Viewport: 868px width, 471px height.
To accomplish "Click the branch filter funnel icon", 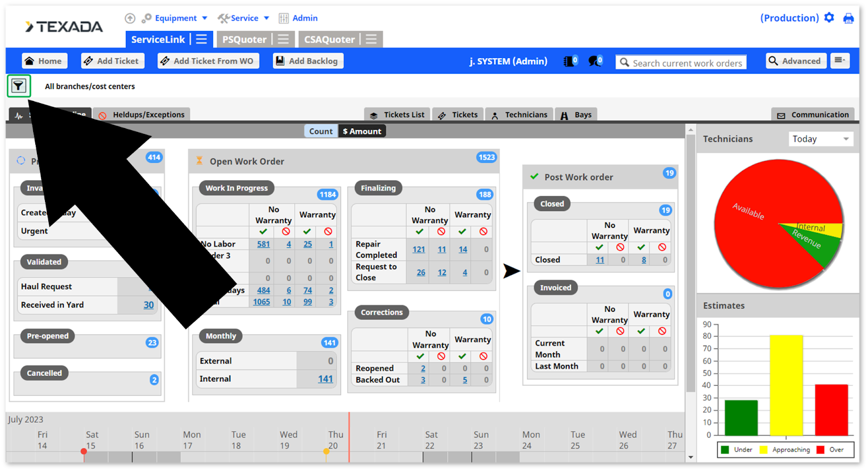I will point(18,86).
